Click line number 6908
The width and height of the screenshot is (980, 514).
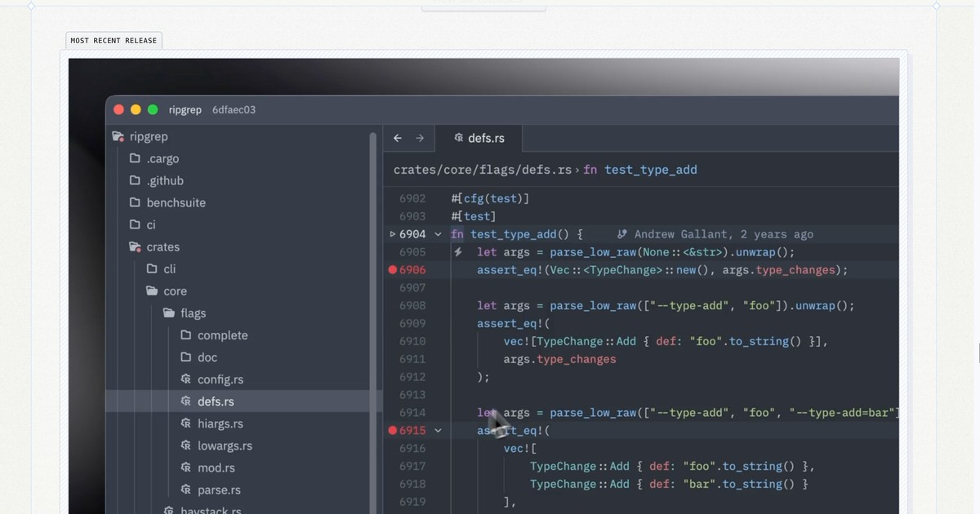[x=412, y=305]
